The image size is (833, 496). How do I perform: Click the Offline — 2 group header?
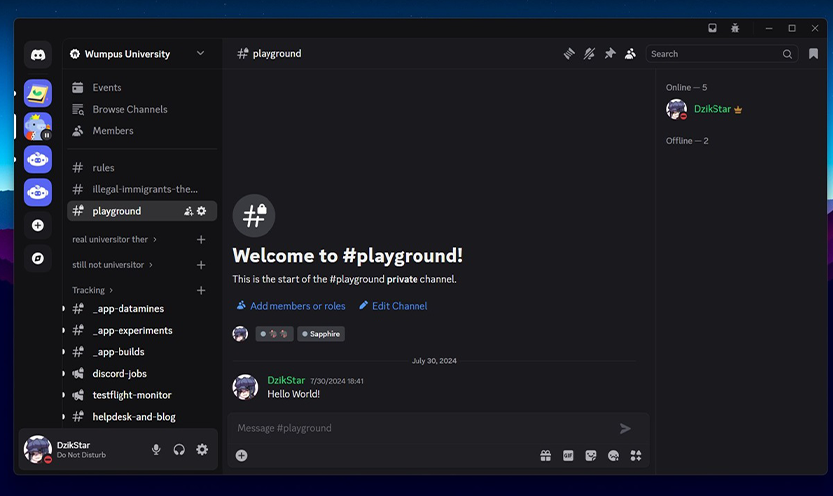point(687,141)
